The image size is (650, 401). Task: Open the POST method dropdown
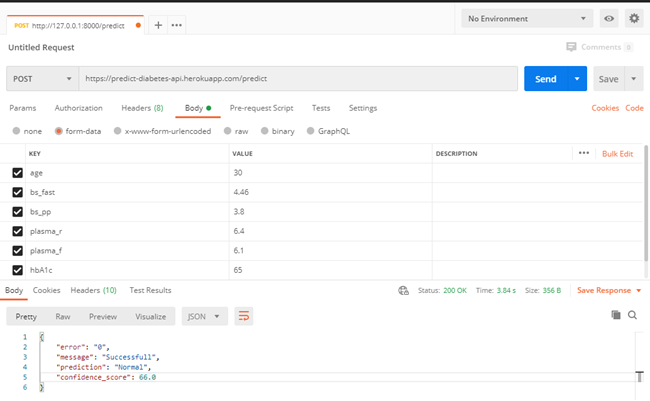click(42, 78)
